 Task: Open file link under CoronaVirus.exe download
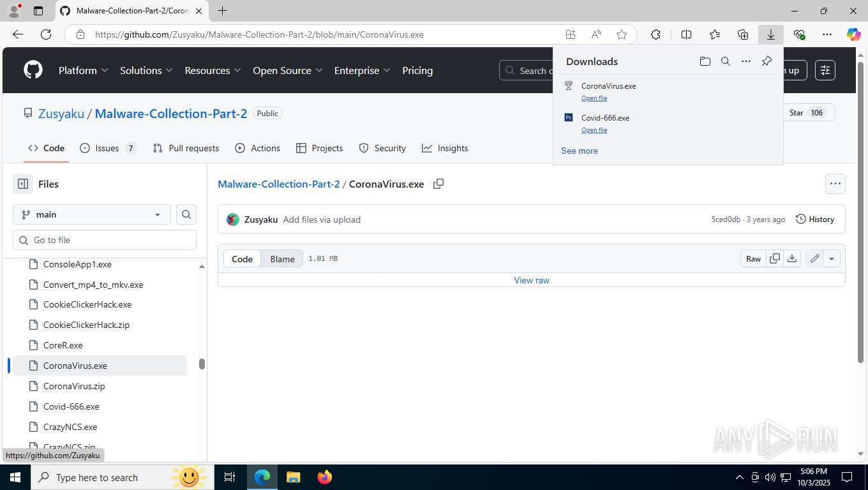click(x=594, y=98)
